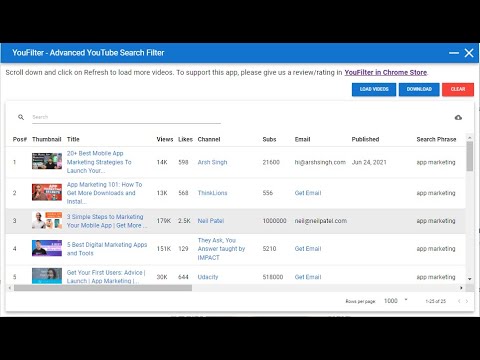Open thumbnail of Get Your First Users video

pos(47,276)
